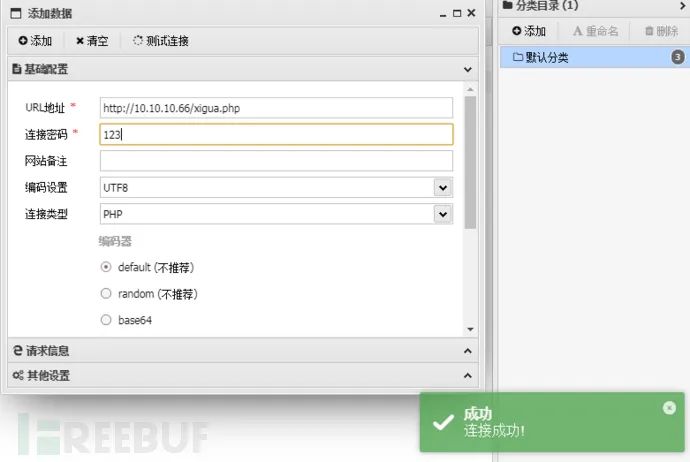Dismiss the green 连接成功 notification

(669, 408)
